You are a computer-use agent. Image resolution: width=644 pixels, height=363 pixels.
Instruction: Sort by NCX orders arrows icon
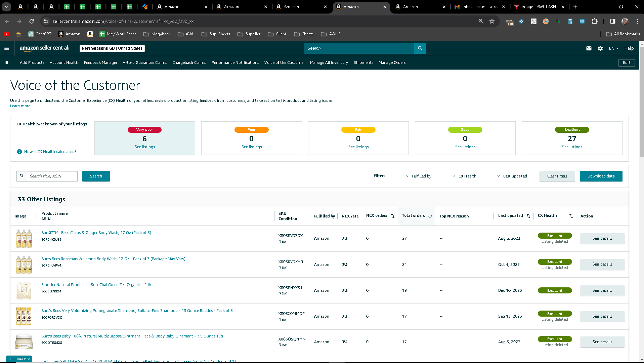coord(392,216)
